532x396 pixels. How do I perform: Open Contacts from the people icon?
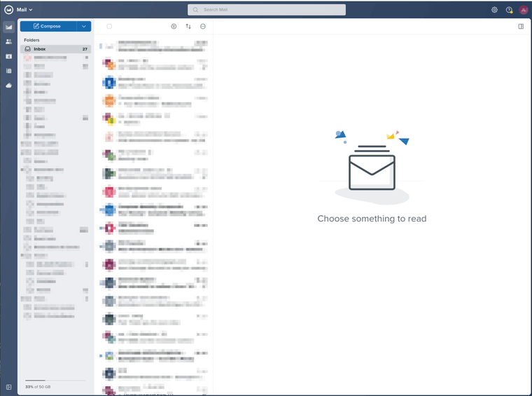pos(9,41)
